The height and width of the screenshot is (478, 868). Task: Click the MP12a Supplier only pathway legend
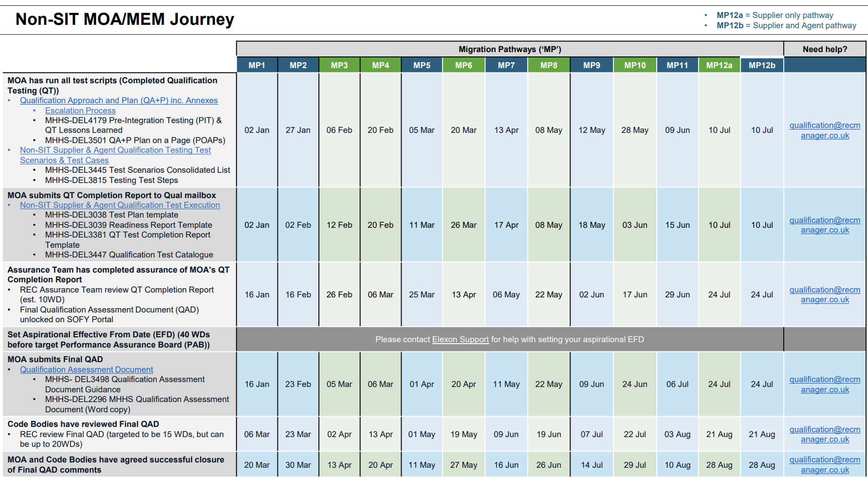point(775,15)
